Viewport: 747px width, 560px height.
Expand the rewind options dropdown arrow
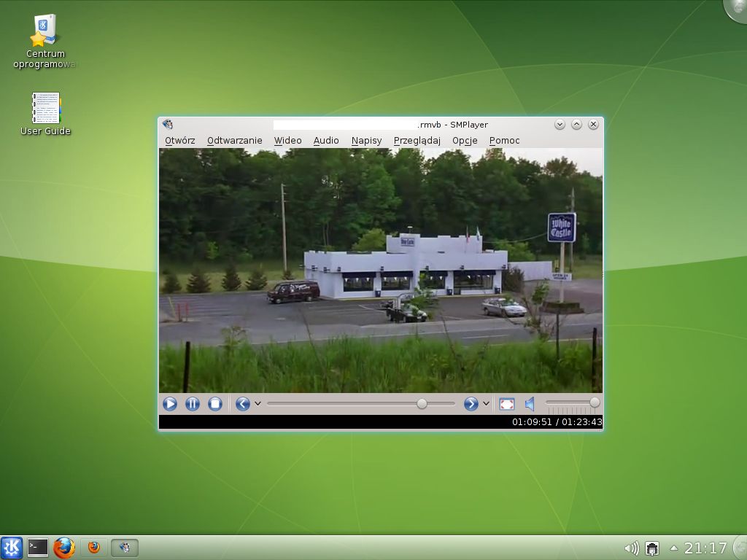pyautogui.click(x=258, y=403)
